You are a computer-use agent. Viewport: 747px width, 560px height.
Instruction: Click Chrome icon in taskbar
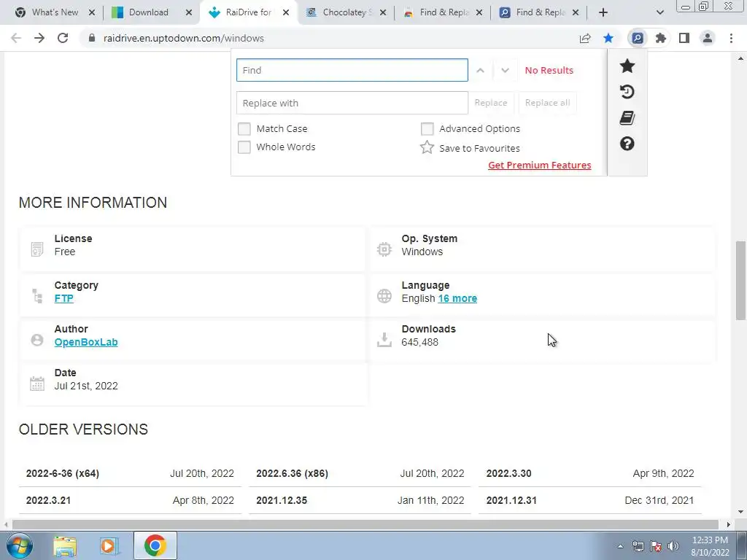pos(155,545)
